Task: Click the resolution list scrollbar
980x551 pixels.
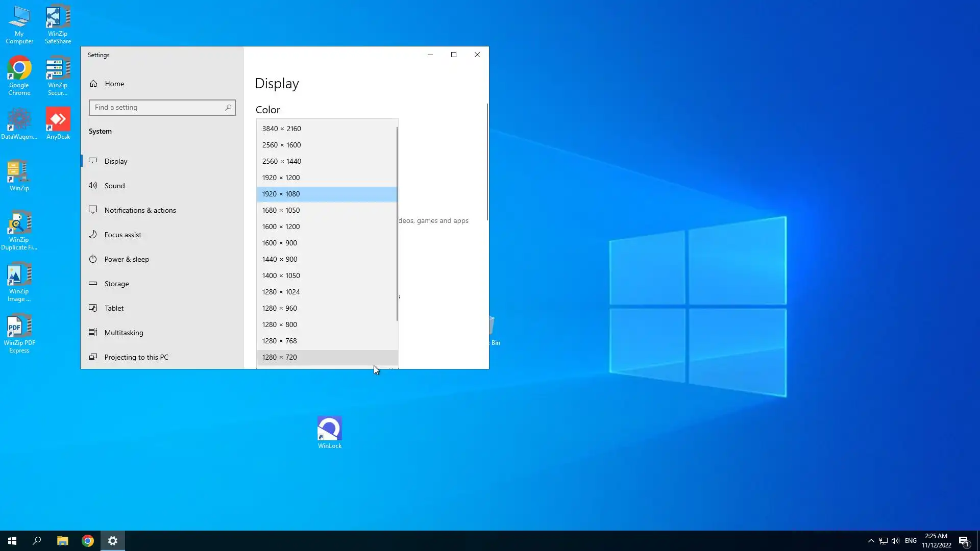Action: coord(397,224)
